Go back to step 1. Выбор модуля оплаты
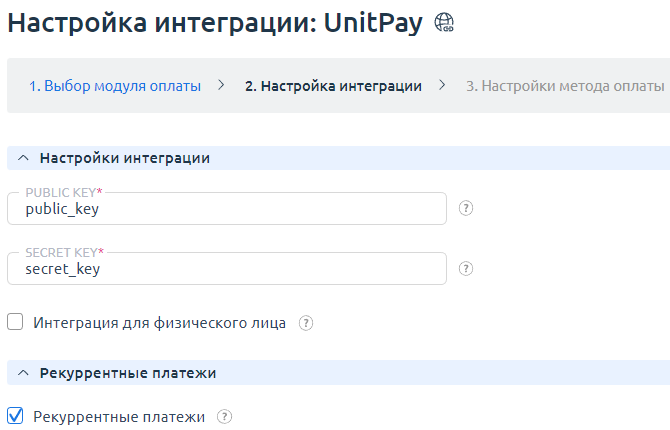670x430 pixels. (114, 86)
